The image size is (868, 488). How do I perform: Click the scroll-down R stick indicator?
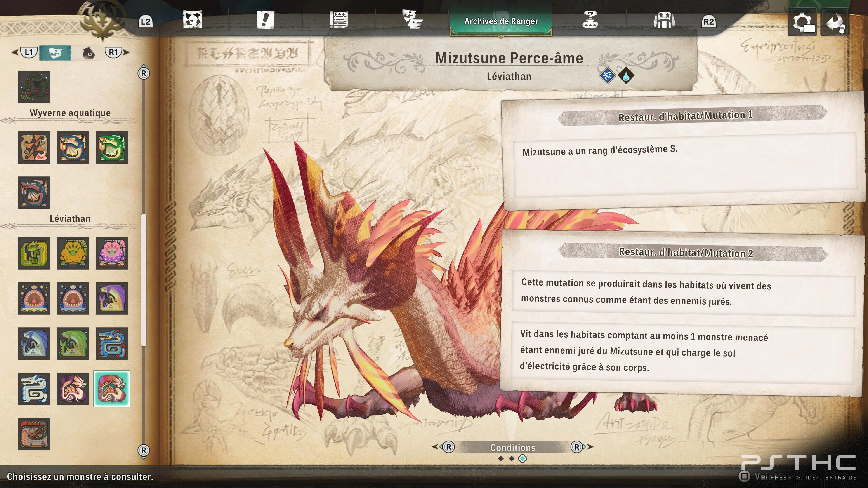click(x=144, y=451)
